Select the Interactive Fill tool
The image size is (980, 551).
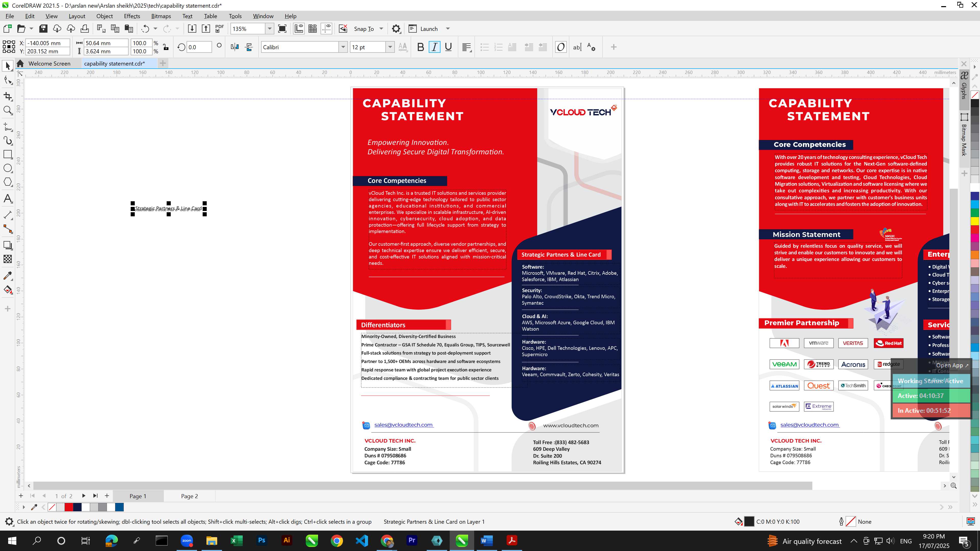[8, 290]
